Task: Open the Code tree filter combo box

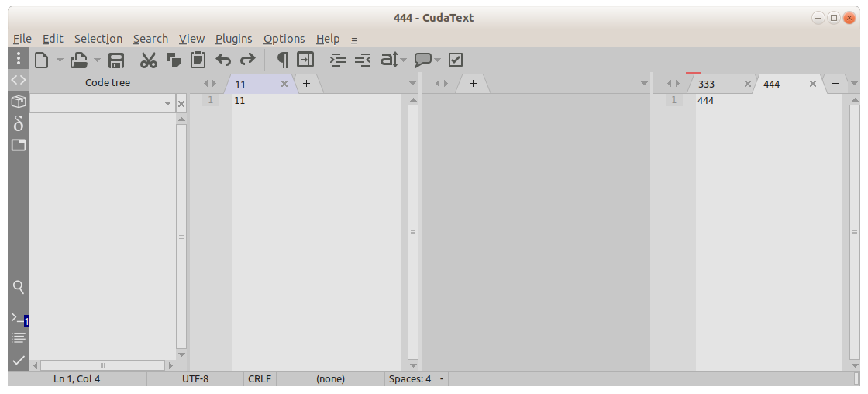Action: pyautogui.click(x=102, y=103)
